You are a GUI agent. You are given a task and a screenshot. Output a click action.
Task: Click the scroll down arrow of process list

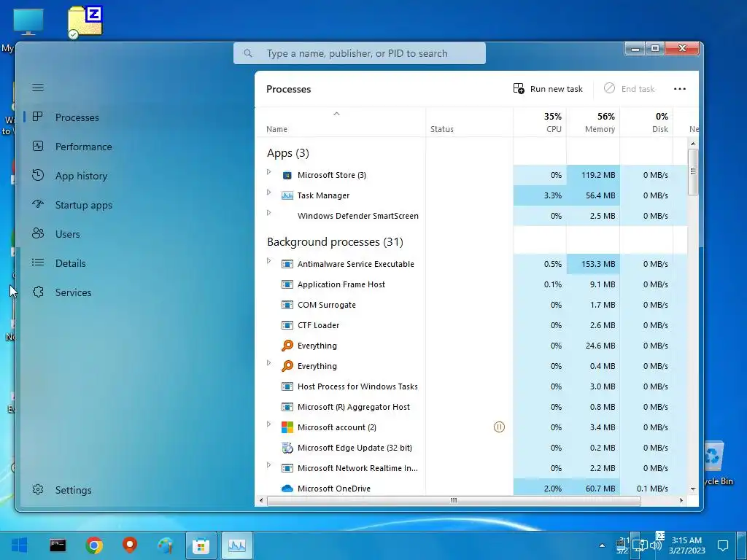pos(693,489)
